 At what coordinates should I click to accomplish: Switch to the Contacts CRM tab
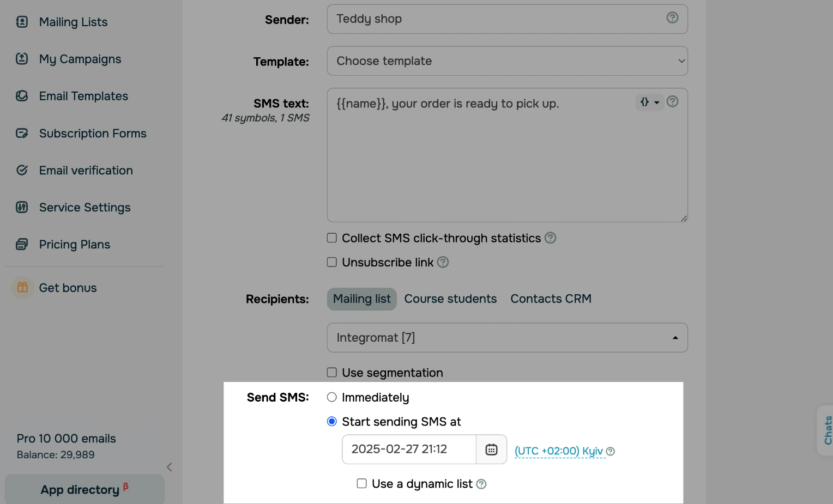point(551,299)
